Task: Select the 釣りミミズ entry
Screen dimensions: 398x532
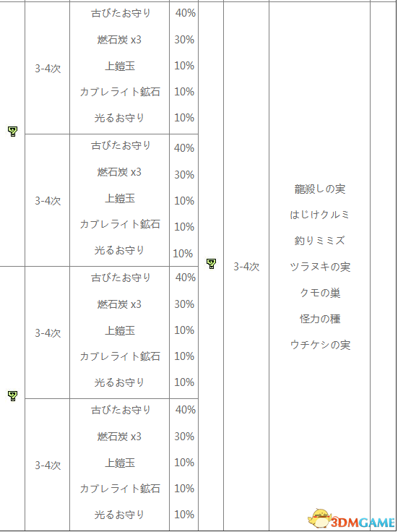Action: pos(320,241)
